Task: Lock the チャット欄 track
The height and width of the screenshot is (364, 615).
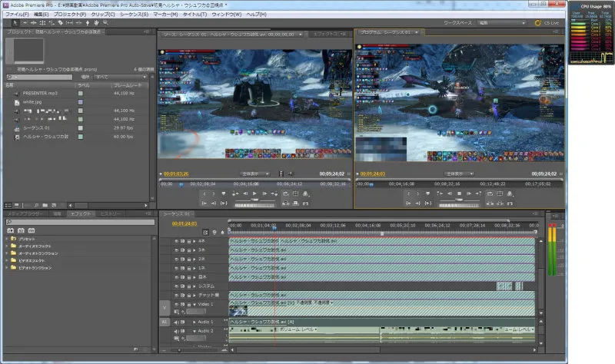Action: click(x=189, y=295)
